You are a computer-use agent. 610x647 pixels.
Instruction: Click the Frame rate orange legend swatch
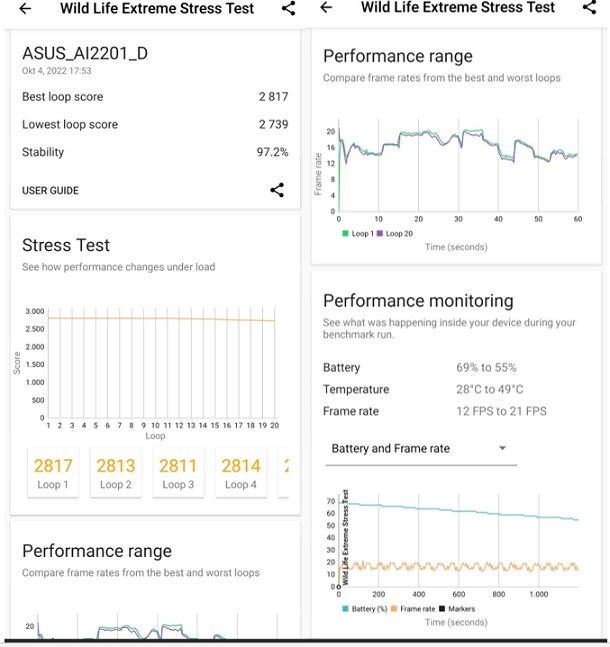[394, 609]
